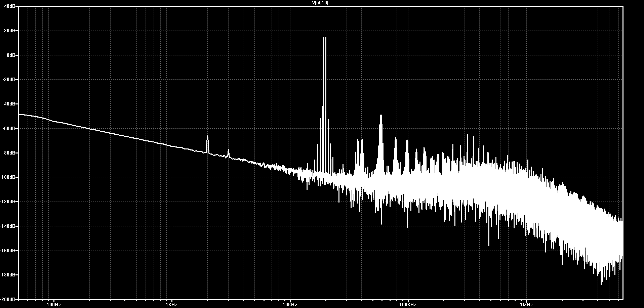Click the -140dB axis label
Image resolution: width=644 pixels, height=308 pixels.
pos(8,226)
